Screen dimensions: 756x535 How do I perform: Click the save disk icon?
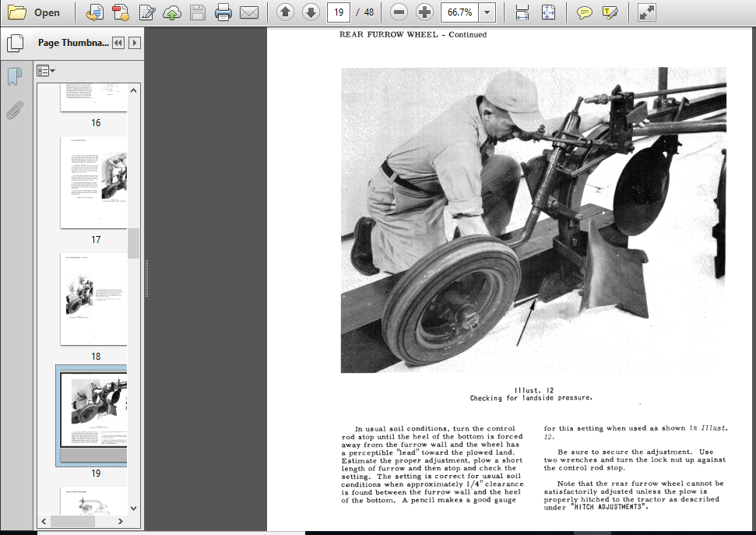pos(197,12)
